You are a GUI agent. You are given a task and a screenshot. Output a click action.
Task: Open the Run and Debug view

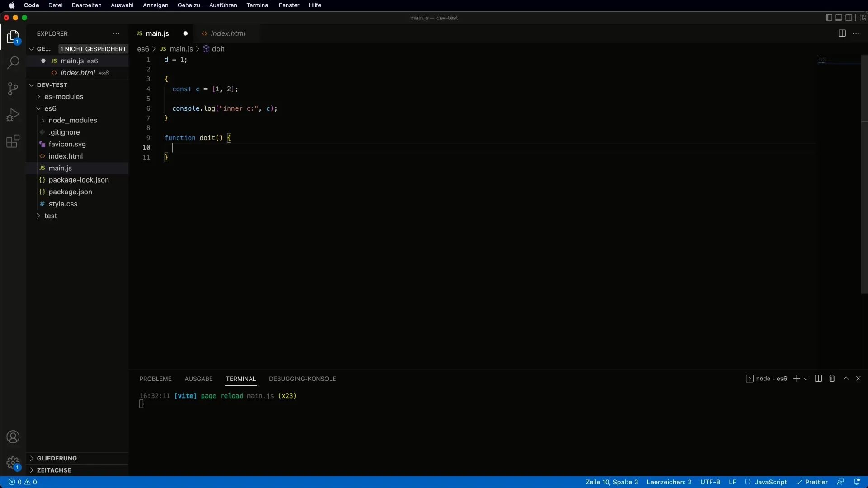(x=13, y=115)
